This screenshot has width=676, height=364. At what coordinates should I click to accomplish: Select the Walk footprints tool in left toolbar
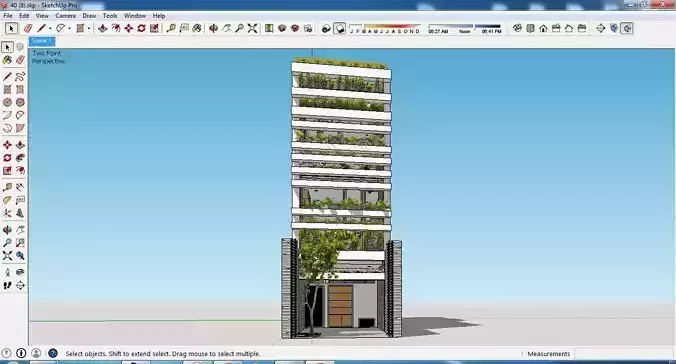coord(7,286)
